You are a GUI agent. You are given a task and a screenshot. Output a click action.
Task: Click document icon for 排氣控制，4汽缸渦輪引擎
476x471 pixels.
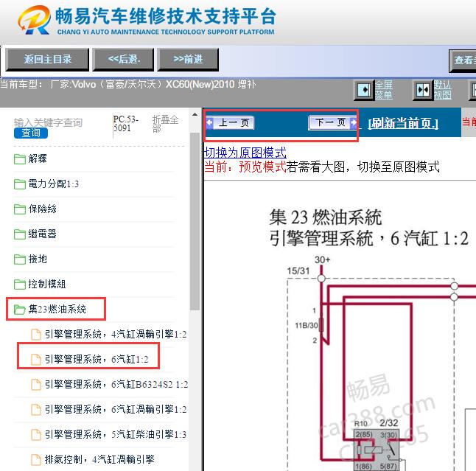coord(36,460)
